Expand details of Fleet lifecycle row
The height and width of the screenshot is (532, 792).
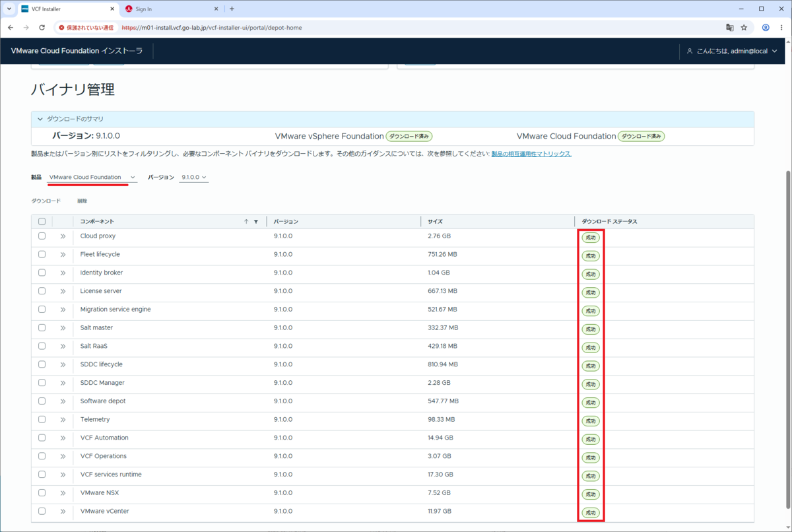[63, 255]
